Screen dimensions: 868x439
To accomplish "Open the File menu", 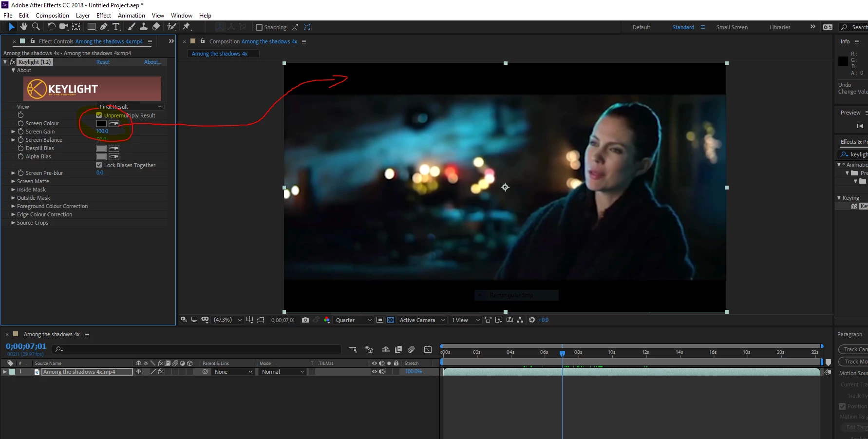I will tap(8, 16).
